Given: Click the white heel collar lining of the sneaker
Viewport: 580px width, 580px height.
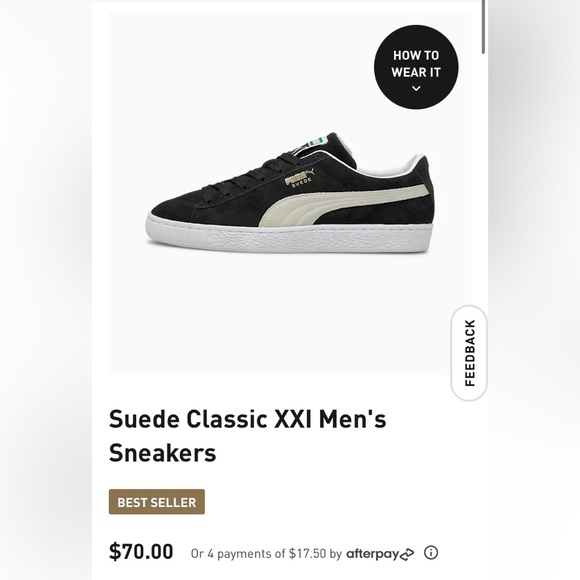Looking at the screenshot, I should [x=388, y=166].
